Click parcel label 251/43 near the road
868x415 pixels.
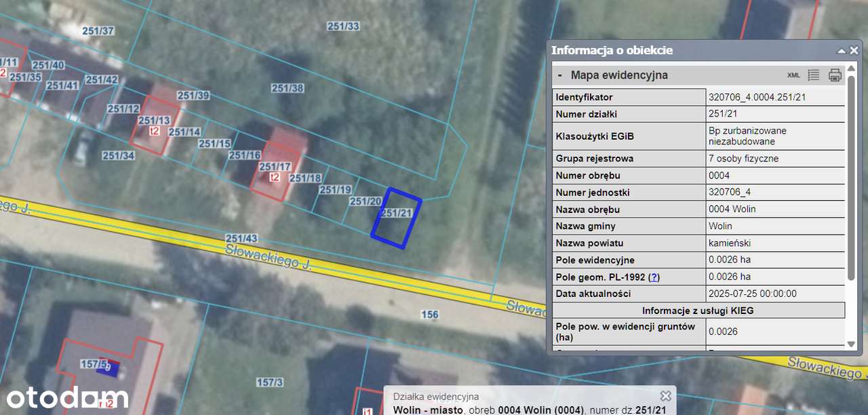(241, 239)
